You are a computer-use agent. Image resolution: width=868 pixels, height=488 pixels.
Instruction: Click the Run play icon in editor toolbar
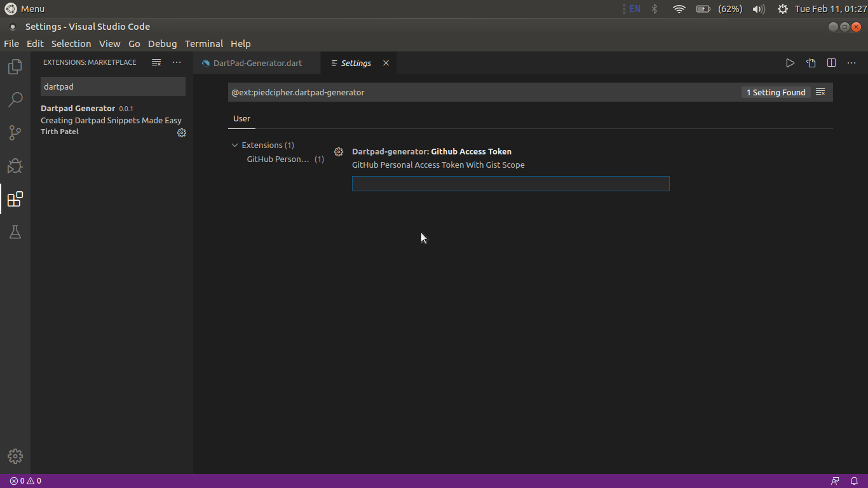point(790,63)
